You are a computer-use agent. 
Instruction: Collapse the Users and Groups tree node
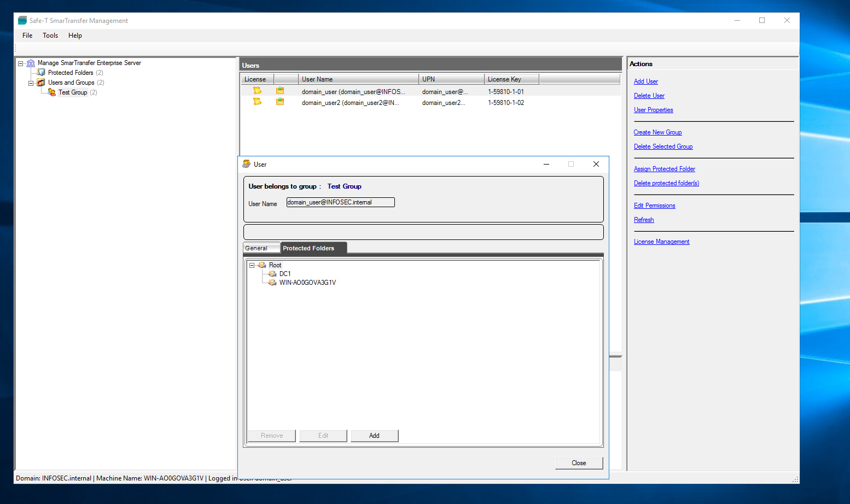(31, 83)
